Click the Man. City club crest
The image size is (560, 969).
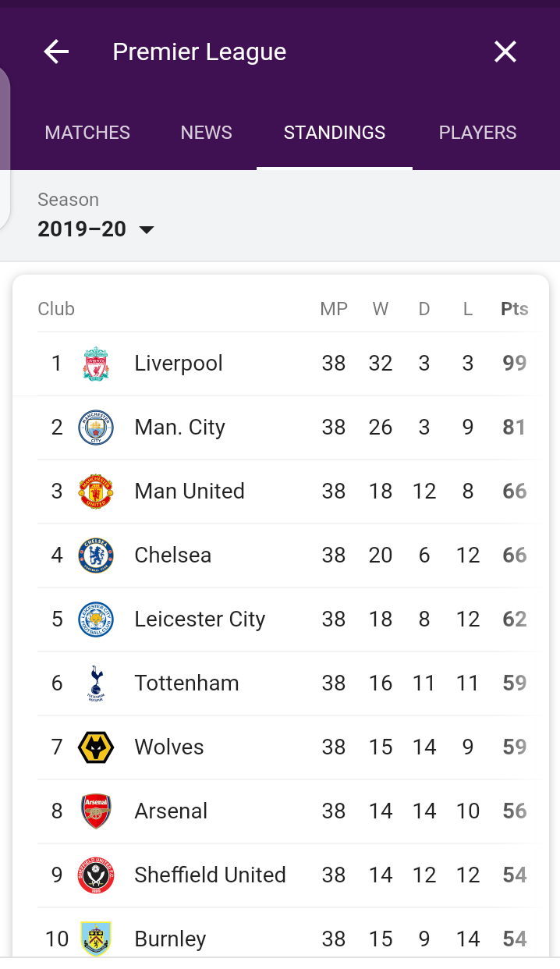(96, 428)
